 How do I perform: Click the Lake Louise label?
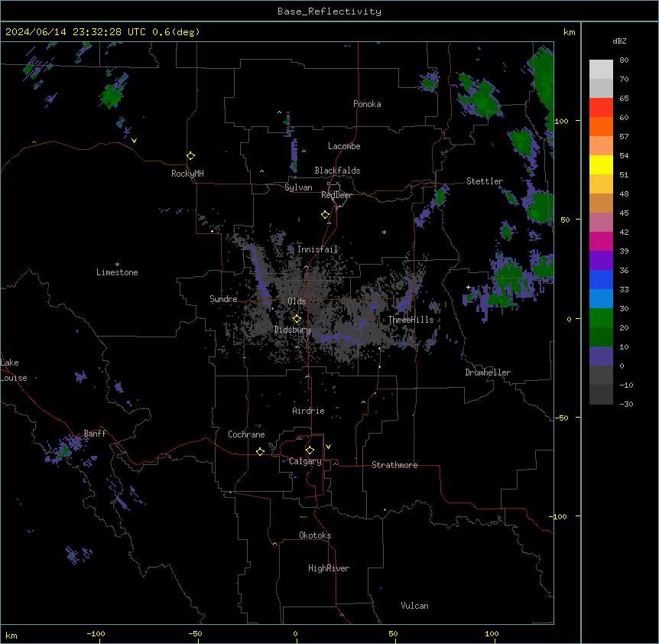[14, 370]
